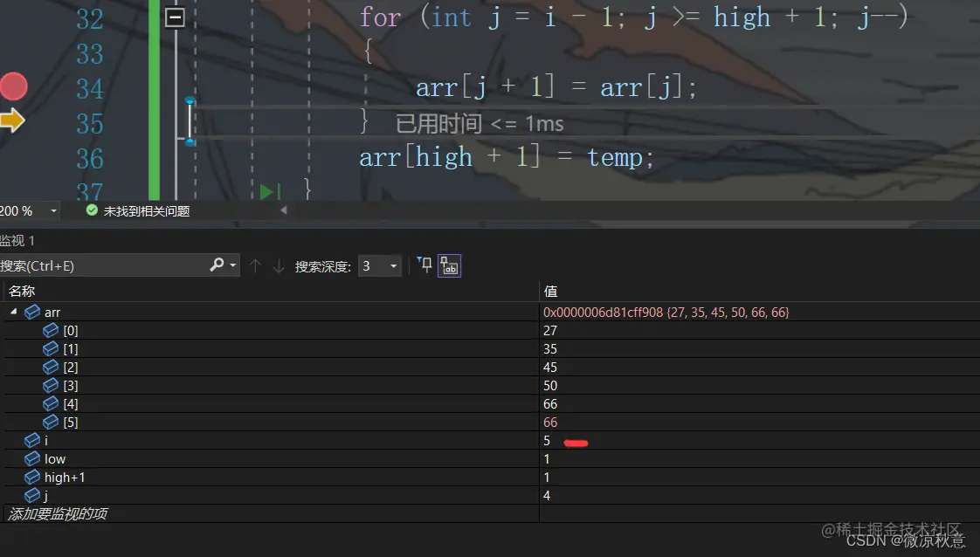Screen dimensions: 980x557
Task: Click the cube icon beside high+1
Action: (31, 477)
